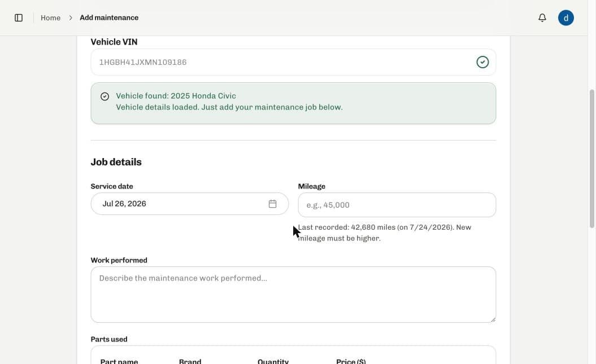Grab the text area resize handle
596x364 pixels.
click(x=493, y=319)
